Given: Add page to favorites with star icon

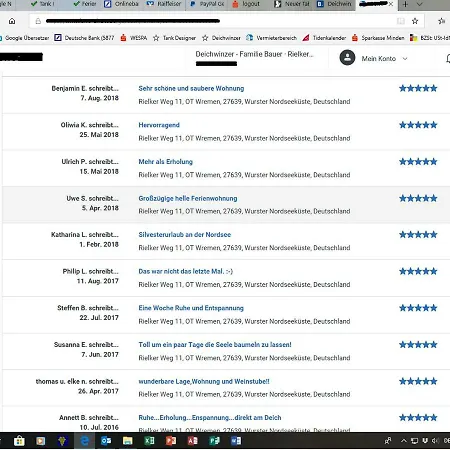Looking at the screenshot, I should point(415,21).
